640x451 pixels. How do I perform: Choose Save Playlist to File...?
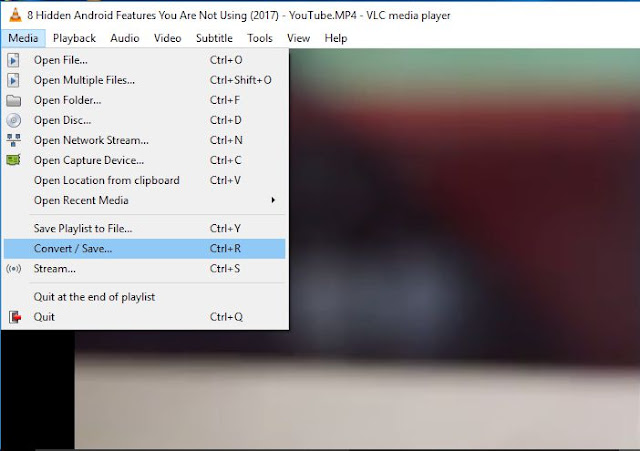[x=144, y=228]
